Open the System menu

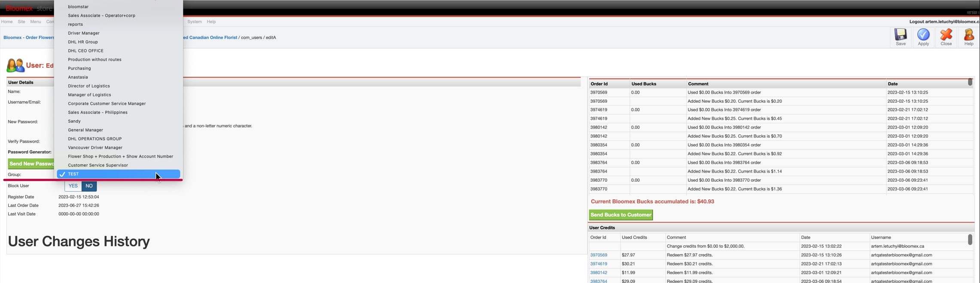(x=195, y=21)
